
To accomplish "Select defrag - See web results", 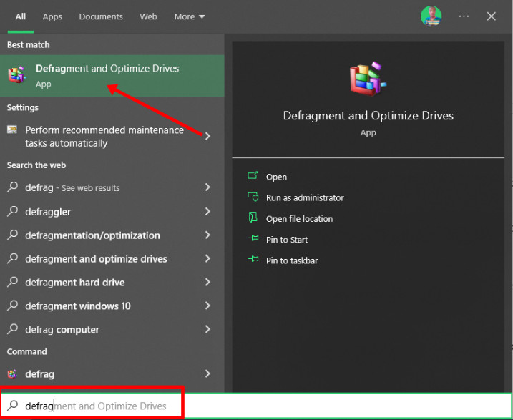I will click(x=72, y=187).
